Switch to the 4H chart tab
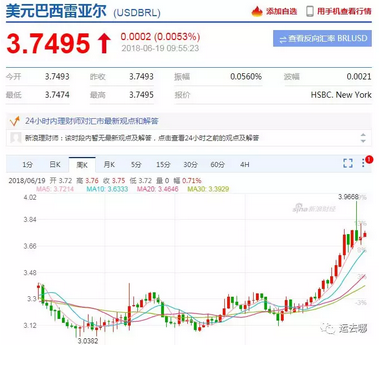Image resolution: width=383 pixels, height=372 pixels. coord(245,164)
